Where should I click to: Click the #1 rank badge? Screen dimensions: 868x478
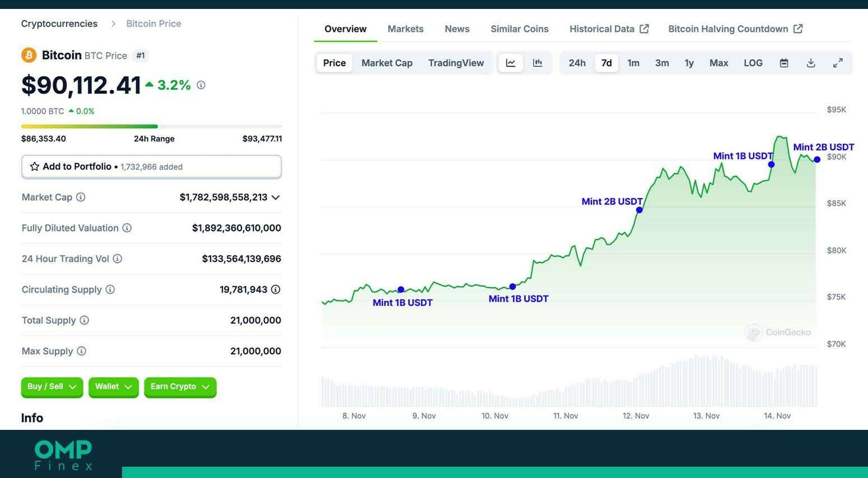[141, 55]
